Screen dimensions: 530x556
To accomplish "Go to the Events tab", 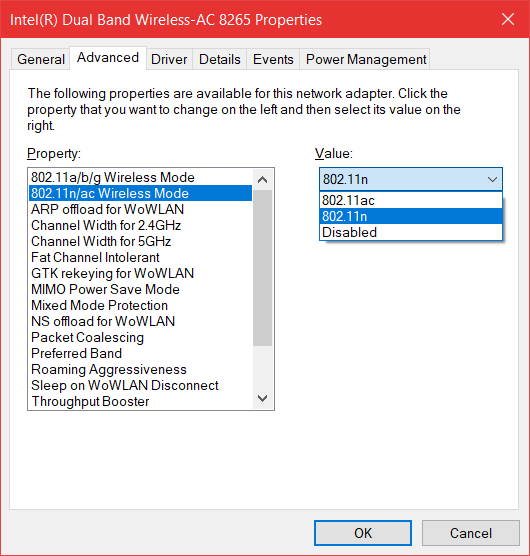I will 273,59.
